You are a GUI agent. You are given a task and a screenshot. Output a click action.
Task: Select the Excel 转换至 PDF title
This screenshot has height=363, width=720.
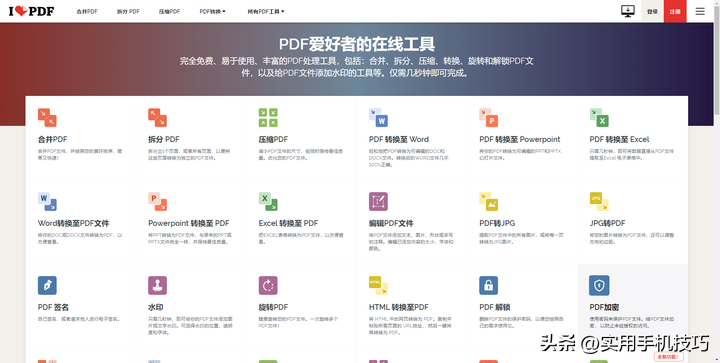[x=288, y=223]
